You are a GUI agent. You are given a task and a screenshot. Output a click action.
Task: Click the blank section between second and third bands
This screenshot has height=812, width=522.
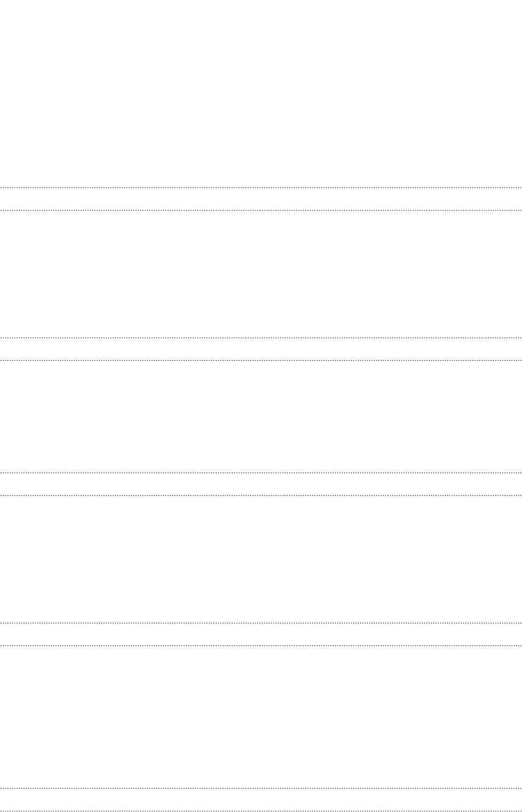pyautogui.click(x=261, y=416)
